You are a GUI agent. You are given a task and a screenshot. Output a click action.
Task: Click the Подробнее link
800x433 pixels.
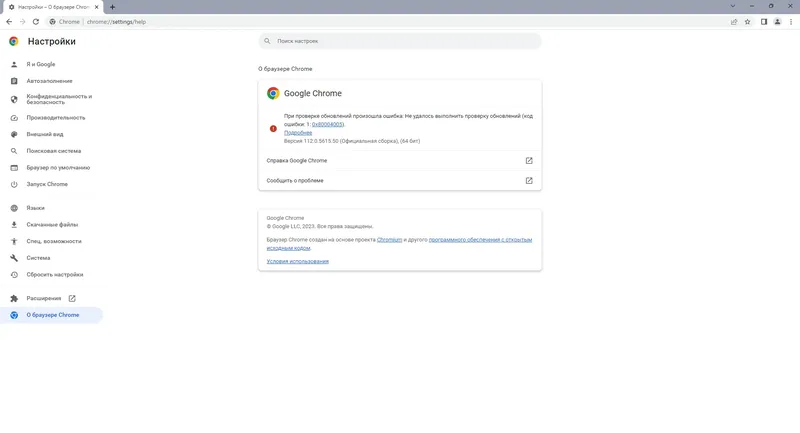tap(298, 132)
